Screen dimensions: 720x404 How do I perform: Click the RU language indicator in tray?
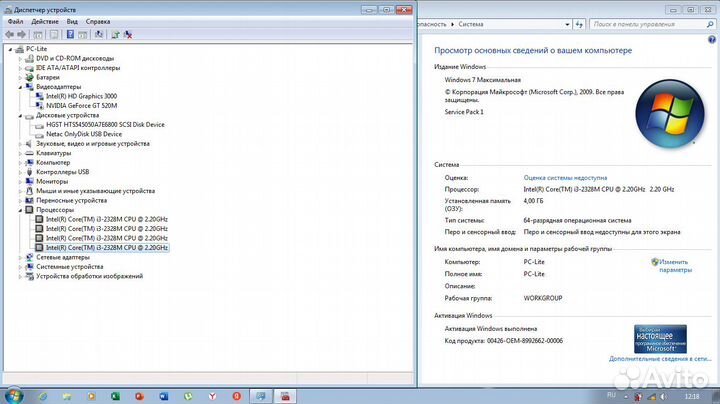[611, 395]
